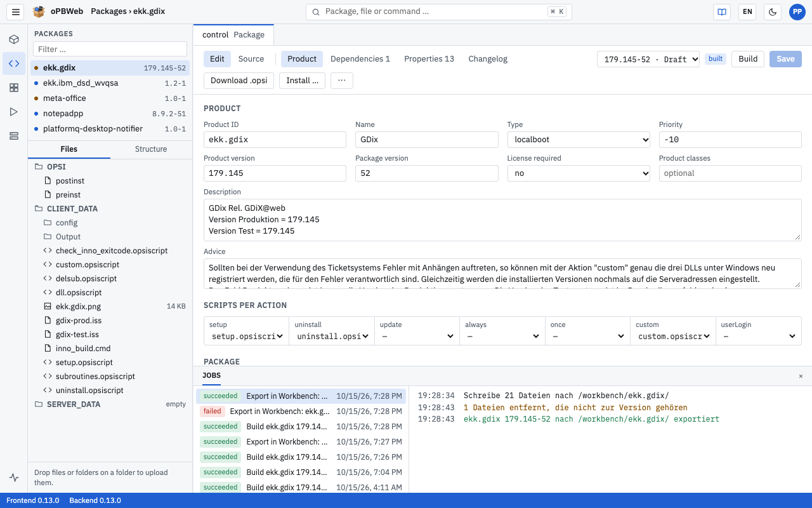The image size is (812, 508).
Task: Click the global search bar
Action: (439, 11)
